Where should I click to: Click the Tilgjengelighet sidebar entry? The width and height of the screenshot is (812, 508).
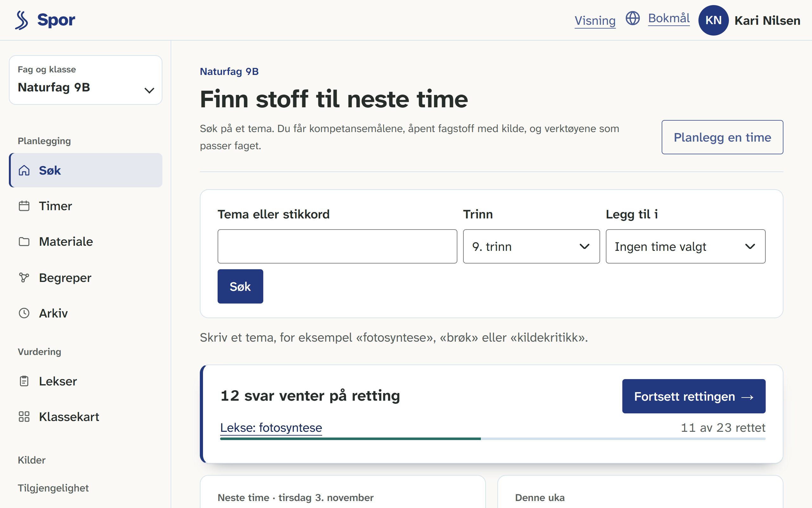pyautogui.click(x=53, y=488)
